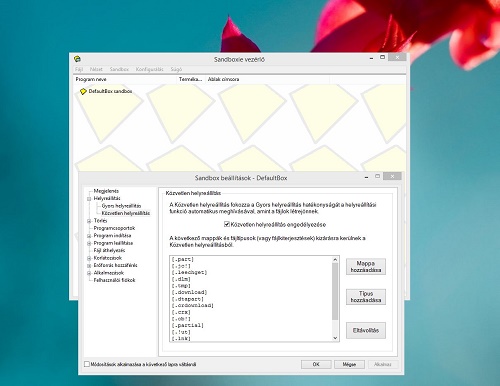Select the [.dtapart] entry in exclusion list
Viewport: 500px width, 386px height.
pos(187,299)
